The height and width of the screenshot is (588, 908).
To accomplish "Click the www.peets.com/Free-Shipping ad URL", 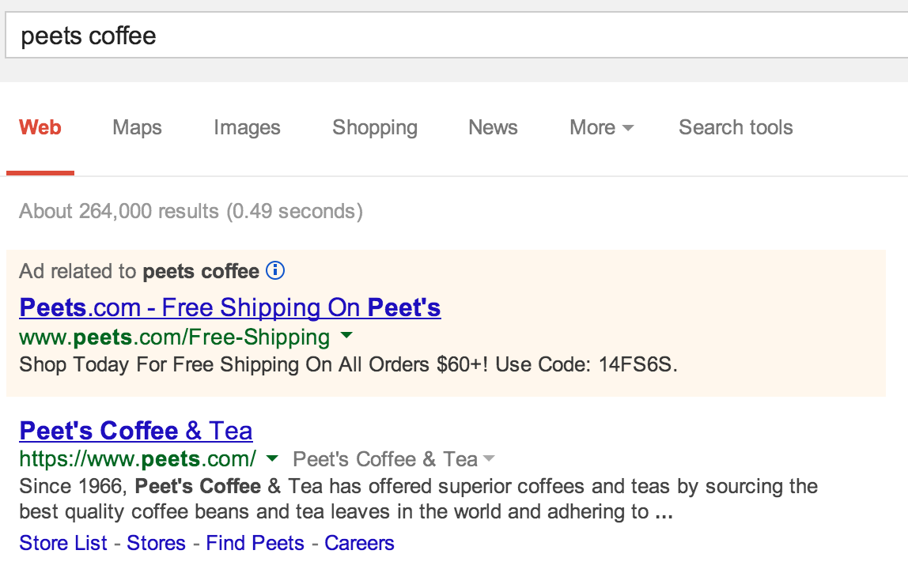I will (174, 337).
